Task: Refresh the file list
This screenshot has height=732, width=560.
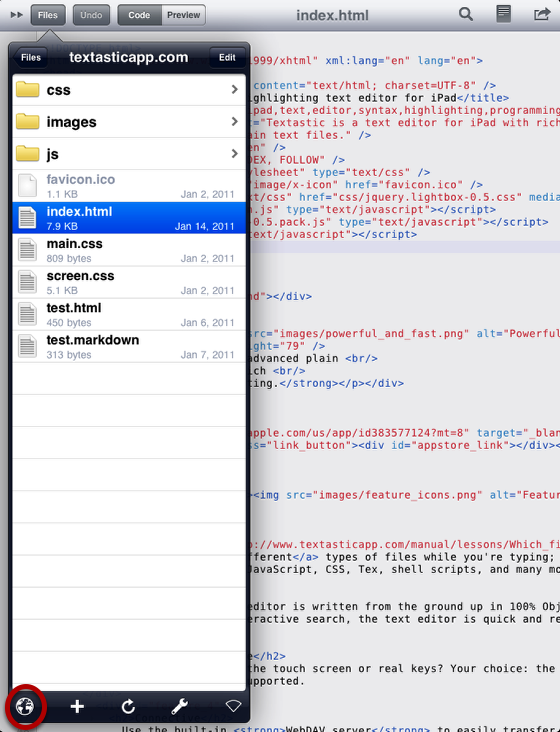Action: (x=128, y=706)
